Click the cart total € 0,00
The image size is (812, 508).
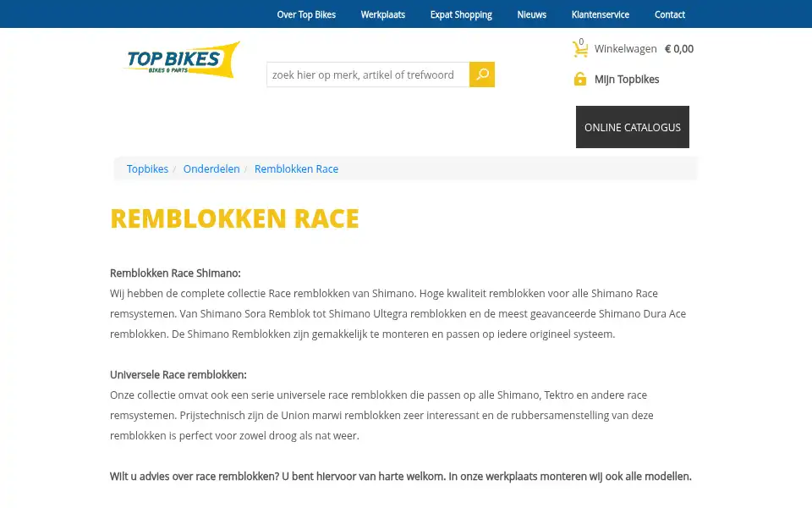tap(679, 49)
